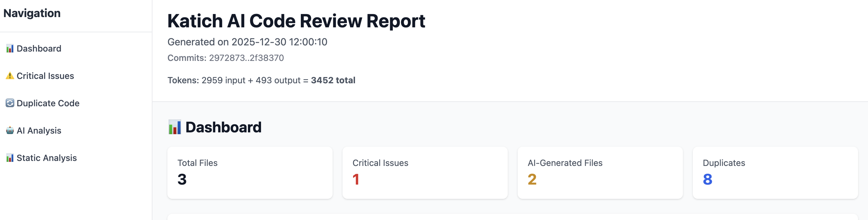Open the Static Analysis section
The width and height of the screenshot is (868, 220).
[47, 158]
